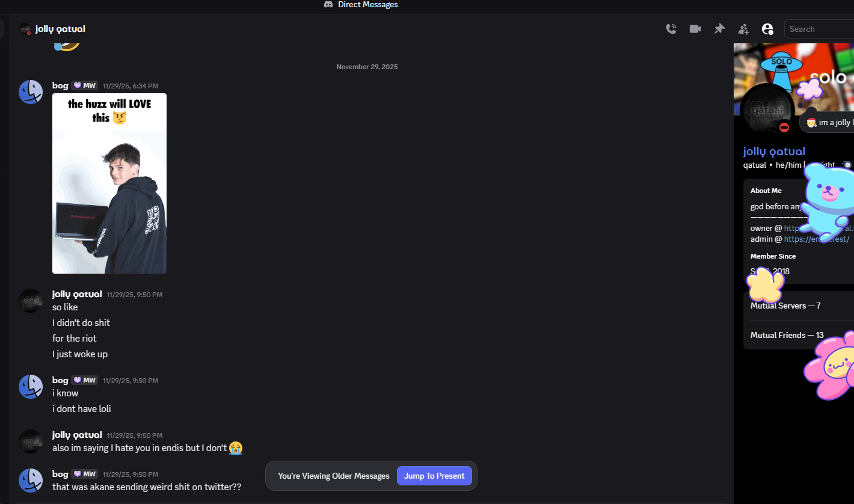This screenshot has width=854, height=504.
Task: Click the 'im a jolly' custom status bubble
Action: pyautogui.click(x=829, y=123)
